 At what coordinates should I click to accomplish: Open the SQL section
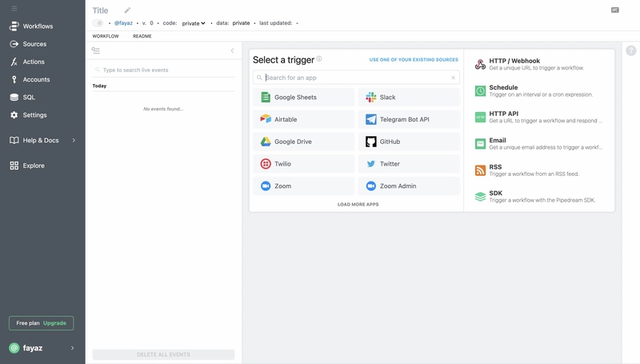22,97
